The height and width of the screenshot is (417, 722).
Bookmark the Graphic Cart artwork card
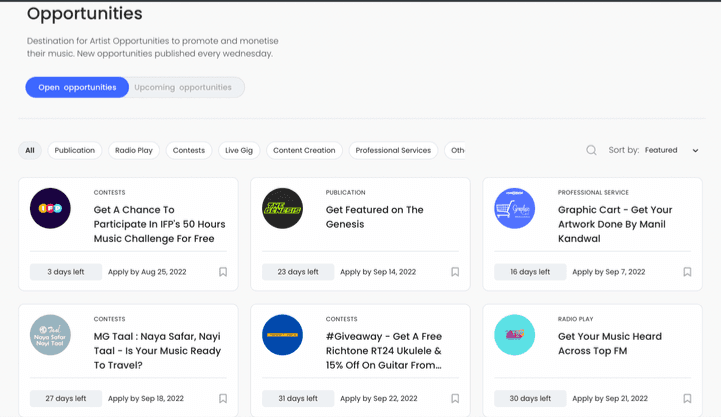click(x=687, y=272)
